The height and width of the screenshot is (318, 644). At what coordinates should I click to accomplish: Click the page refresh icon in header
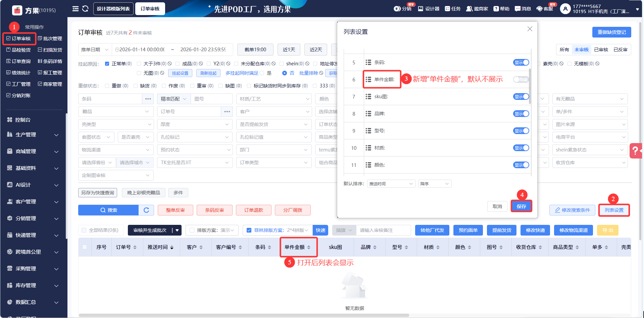(85, 9)
